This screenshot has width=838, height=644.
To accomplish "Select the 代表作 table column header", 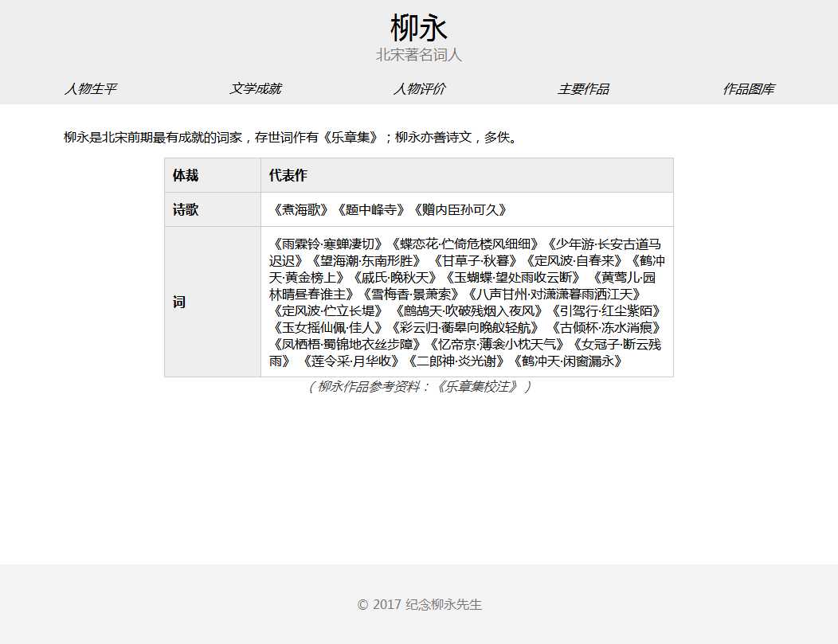I will point(288,175).
